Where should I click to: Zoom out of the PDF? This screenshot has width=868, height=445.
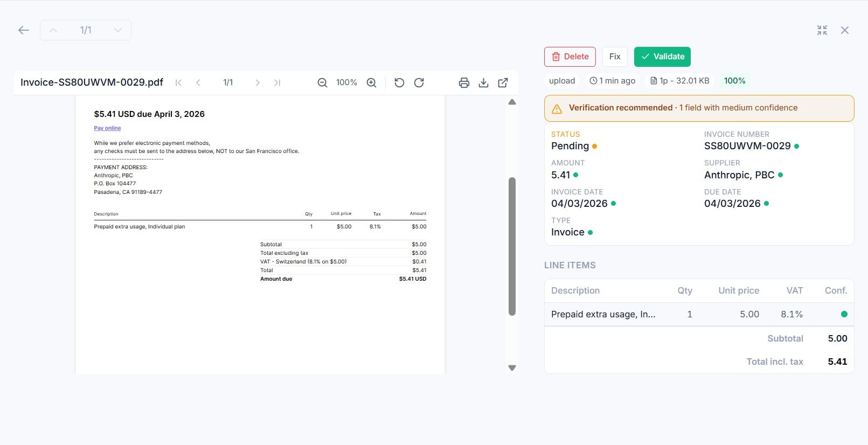322,82
